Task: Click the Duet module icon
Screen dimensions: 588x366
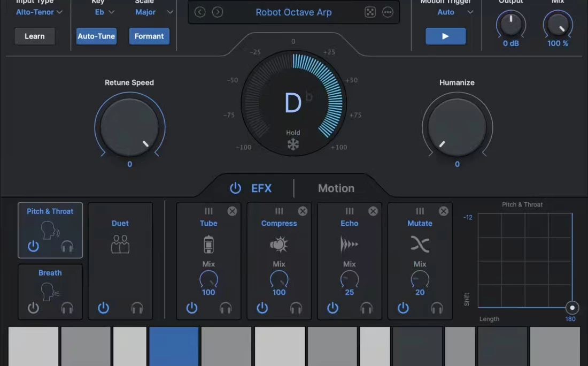Action: click(120, 243)
